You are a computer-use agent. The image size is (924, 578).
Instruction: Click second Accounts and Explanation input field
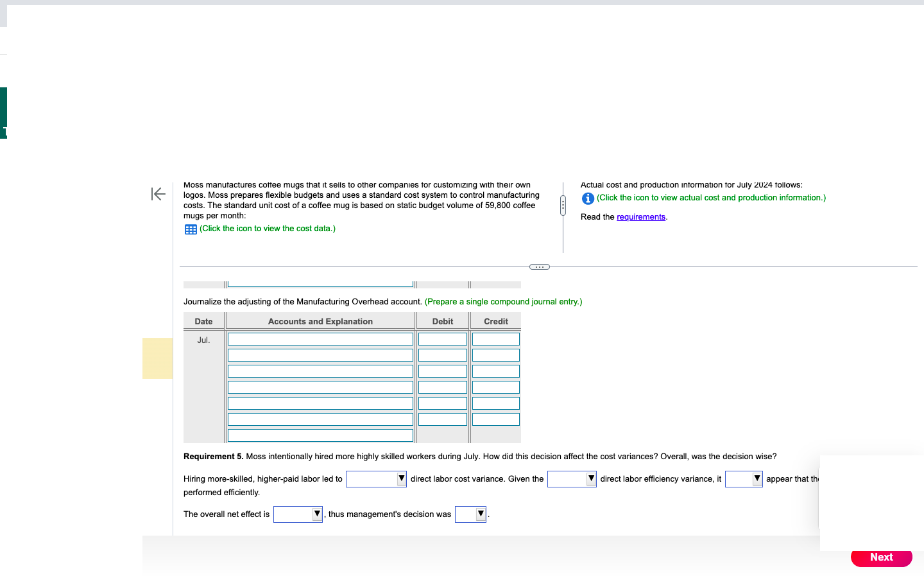coord(320,355)
